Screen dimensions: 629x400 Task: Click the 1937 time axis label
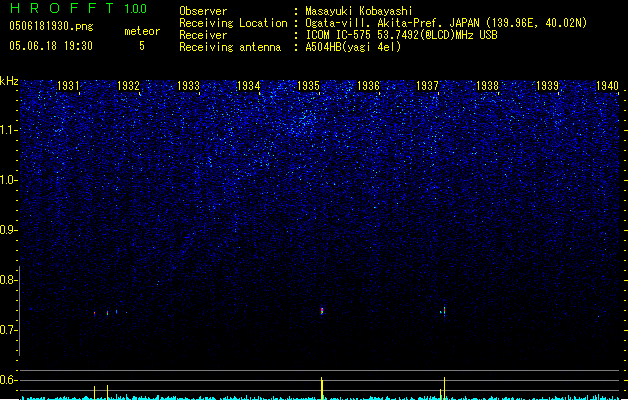click(428, 86)
